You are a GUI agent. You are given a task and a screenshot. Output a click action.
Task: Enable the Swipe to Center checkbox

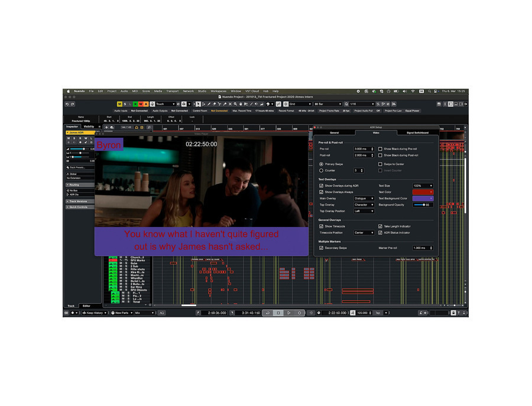[380, 164]
